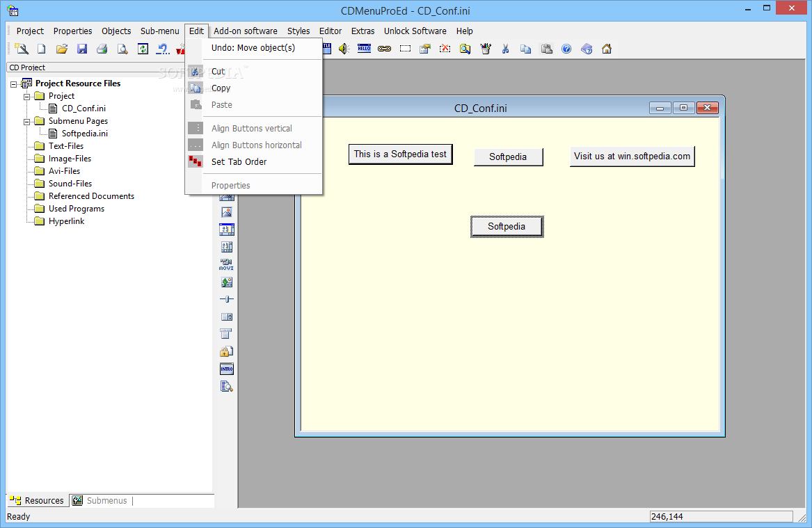Choose Set Tab Order menu entry
812x528 pixels.
(x=254, y=161)
